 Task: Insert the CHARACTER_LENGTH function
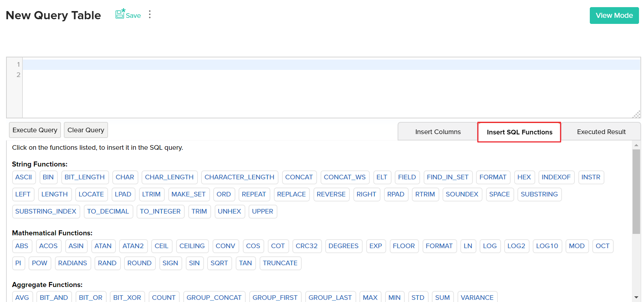coord(239,177)
